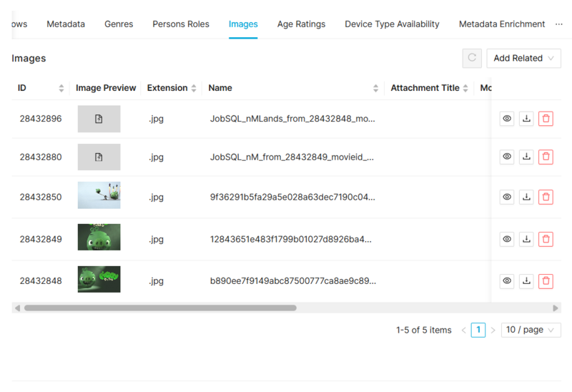The image size is (572, 392).
Task: Delete image 28432880
Action: pos(546,156)
